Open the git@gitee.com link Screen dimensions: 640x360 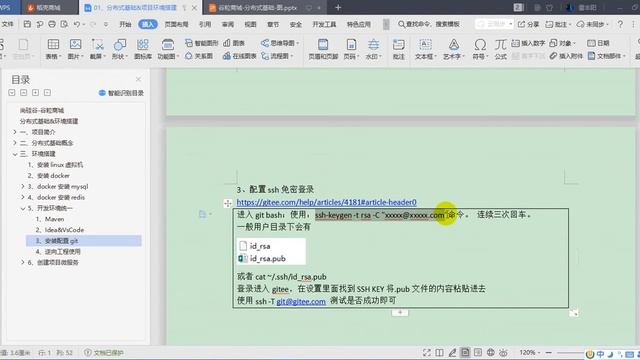[301, 301]
